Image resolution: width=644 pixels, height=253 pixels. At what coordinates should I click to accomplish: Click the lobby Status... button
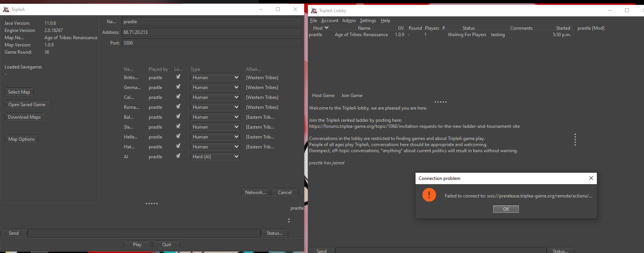pos(560,251)
